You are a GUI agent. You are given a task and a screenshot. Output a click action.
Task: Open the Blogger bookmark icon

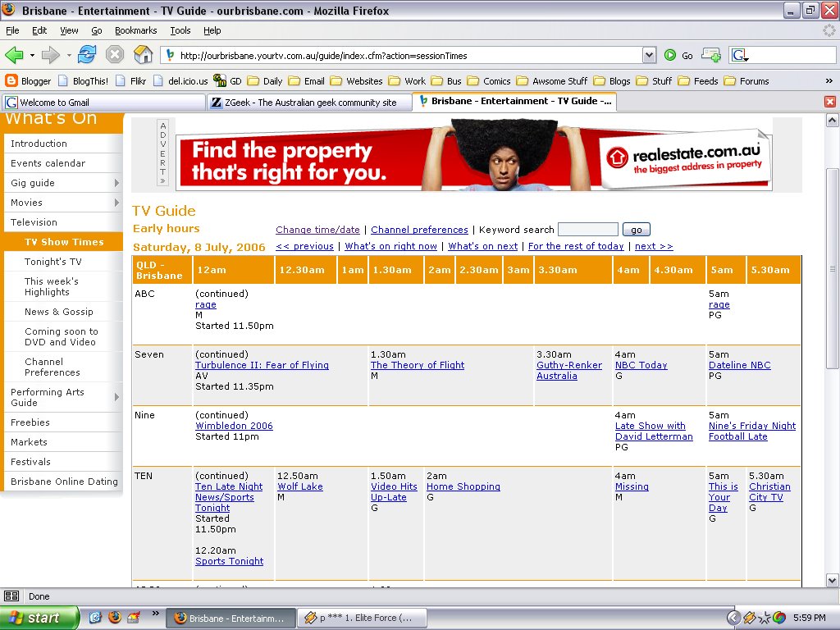[11, 81]
